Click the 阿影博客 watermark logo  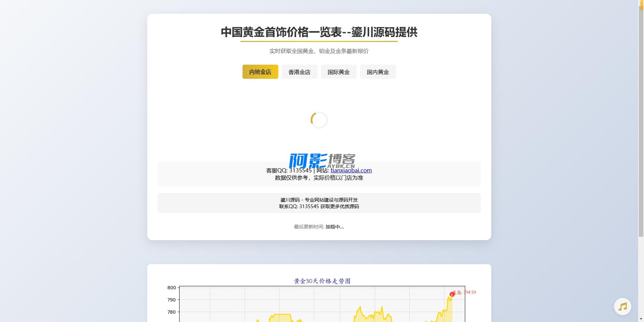pos(322,161)
